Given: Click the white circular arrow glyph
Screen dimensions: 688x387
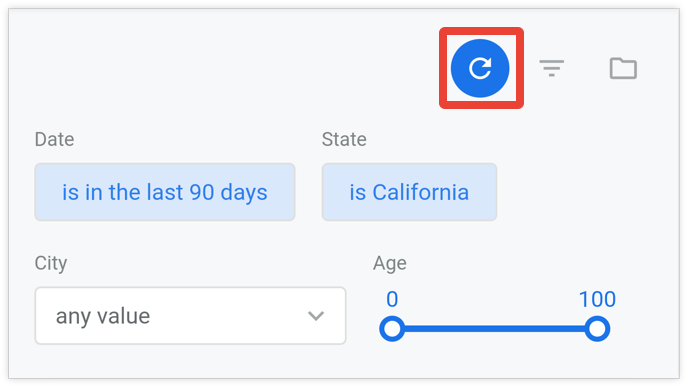Looking at the screenshot, I should (480, 68).
